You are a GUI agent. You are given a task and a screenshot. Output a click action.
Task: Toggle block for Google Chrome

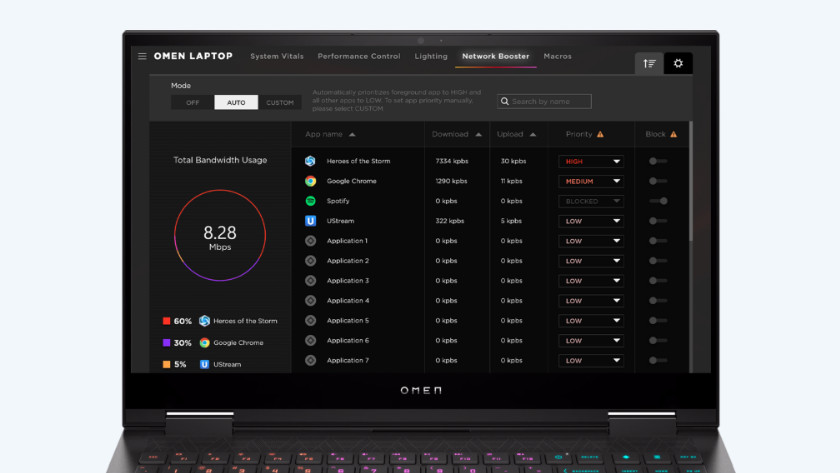point(658,181)
